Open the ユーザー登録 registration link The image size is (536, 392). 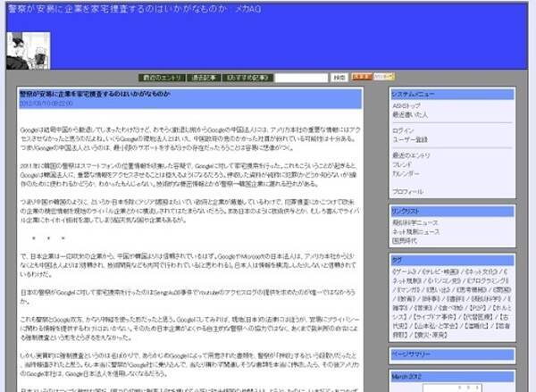pyautogui.click(x=408, y=139)
